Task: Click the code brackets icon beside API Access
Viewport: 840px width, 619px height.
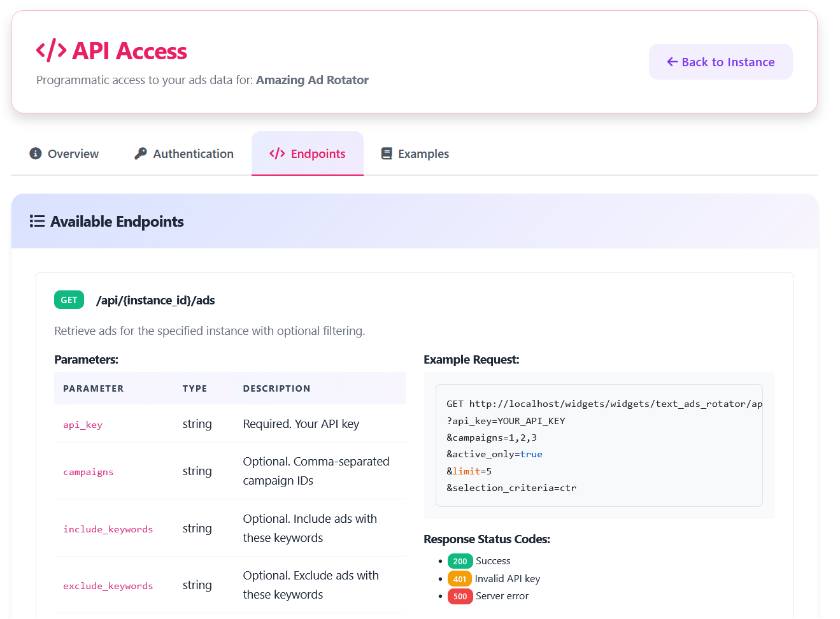Action: (x=51, y=50)
